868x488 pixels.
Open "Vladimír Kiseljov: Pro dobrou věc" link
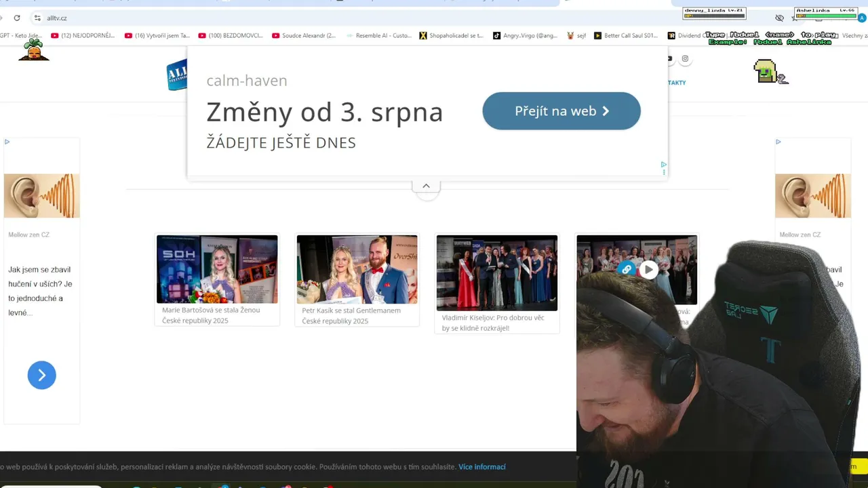[x=493, y=323]
